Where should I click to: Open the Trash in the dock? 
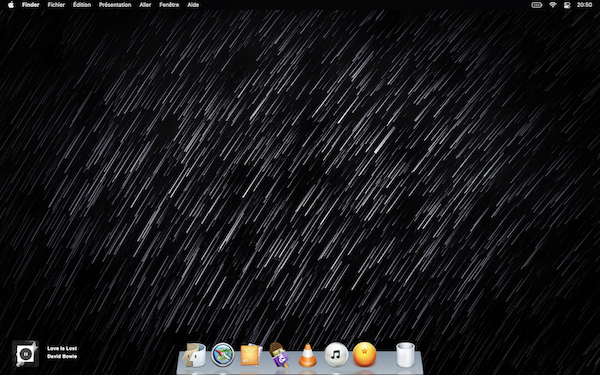coord(405,355)
